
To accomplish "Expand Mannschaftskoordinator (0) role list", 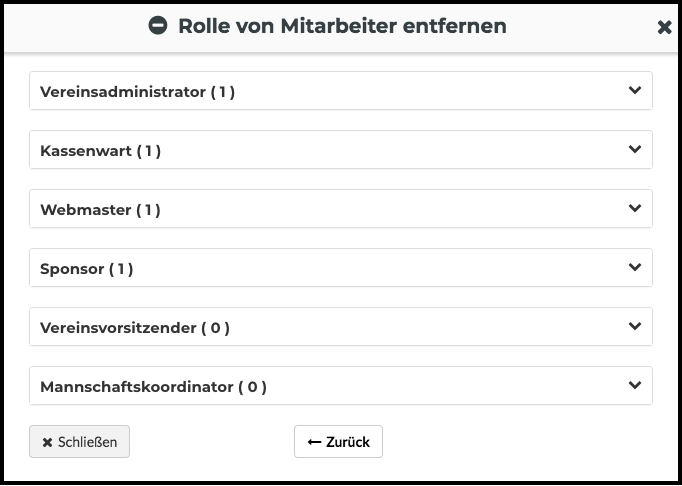I will tap(341, 385).
